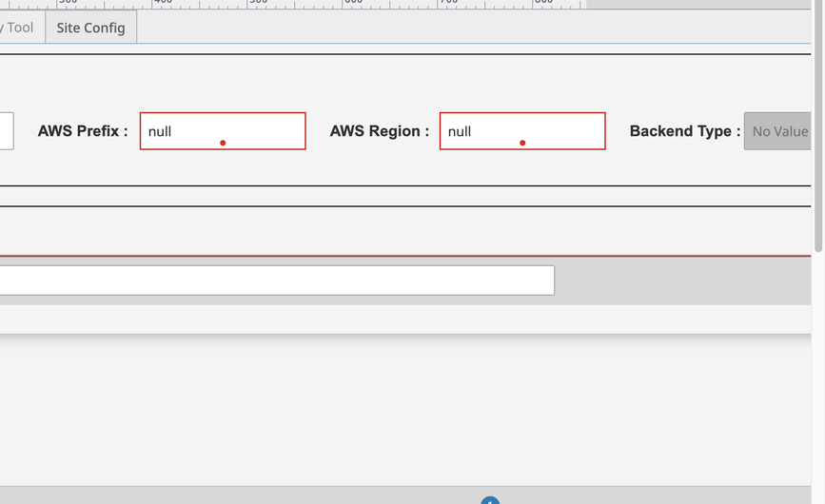The image size is (825, 504).
Task: Open the Backend Type dropdown showing No Value
Action: coord(778,131)
